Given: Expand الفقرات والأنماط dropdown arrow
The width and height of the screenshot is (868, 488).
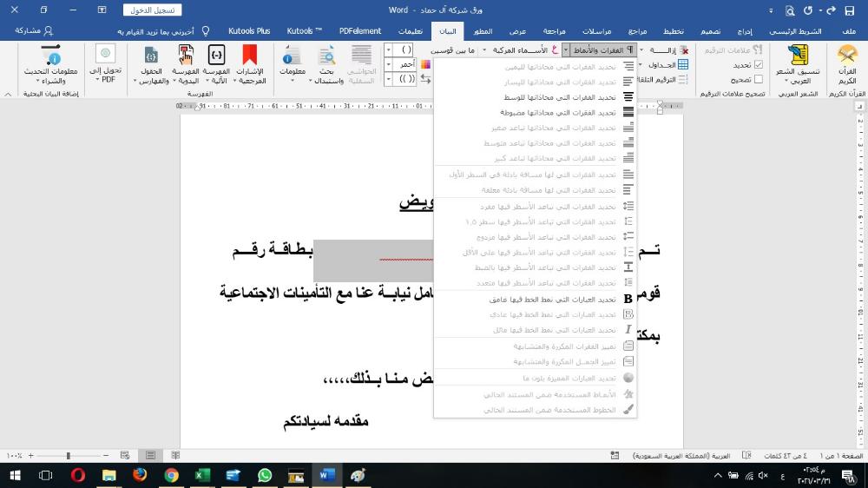Looking at the screenshot, I should click(x=565, y=50).
